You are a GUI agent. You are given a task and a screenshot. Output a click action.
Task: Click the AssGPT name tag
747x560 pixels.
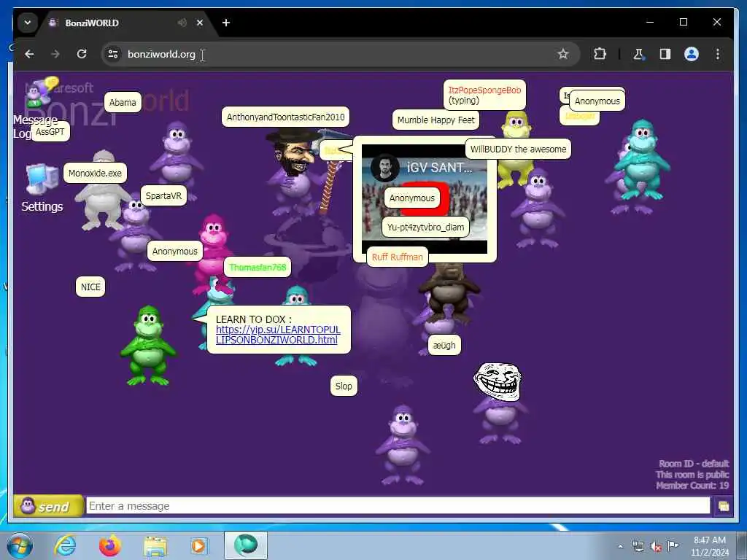[50, 132]
